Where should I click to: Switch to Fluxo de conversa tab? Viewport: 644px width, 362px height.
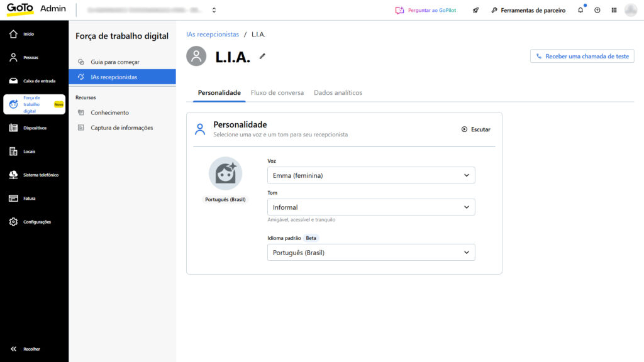click(x=277, y=93)
